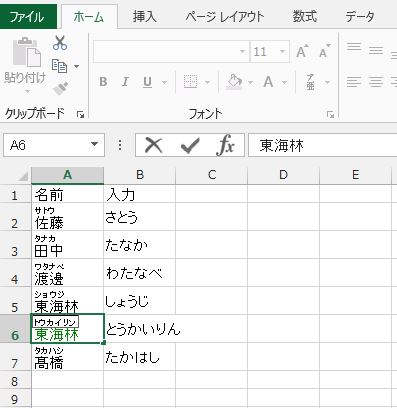
Task: Open the フォント dialog launcher
Action: pyautogui.click(x=330, y=115)
